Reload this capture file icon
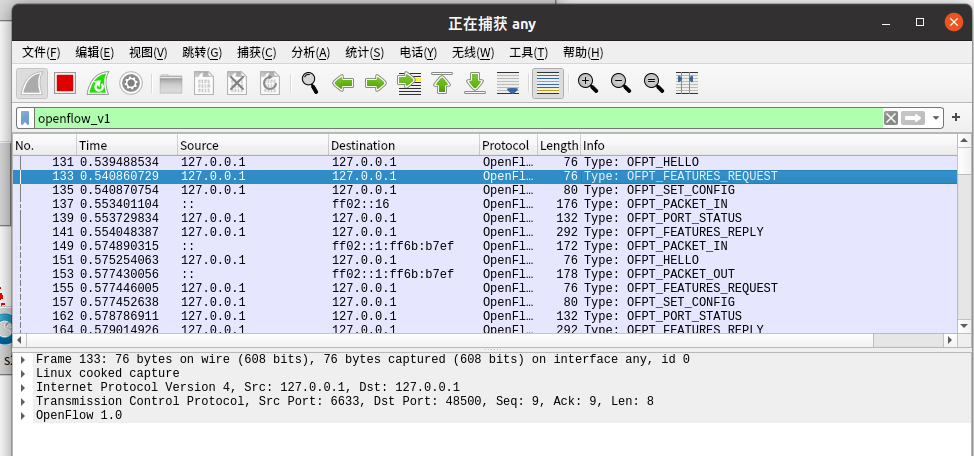 270,83
